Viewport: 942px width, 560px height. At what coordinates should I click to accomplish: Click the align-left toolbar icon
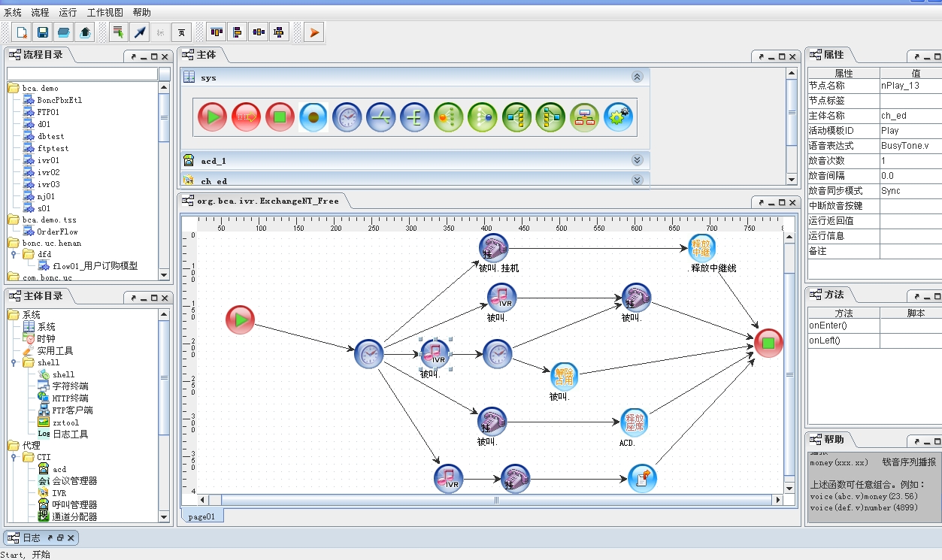pyautogui.click(x=238, y=32)
